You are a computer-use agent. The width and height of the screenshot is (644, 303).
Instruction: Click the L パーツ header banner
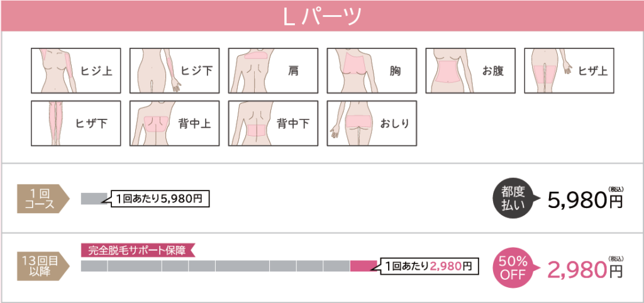click(x=322, y=16)
